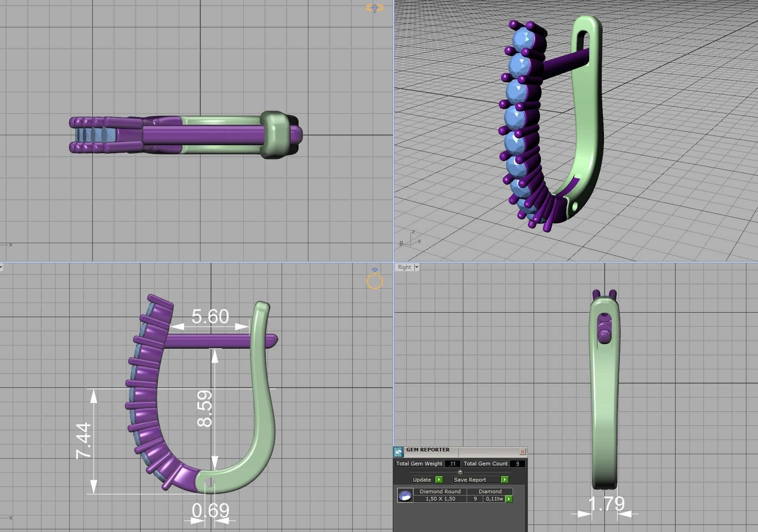Image resolution: width=758 pixels, height=532 pixels.
Task: Collapse the Gem Reporter summary with the up arrow
Action: click(x=460, y=472)
